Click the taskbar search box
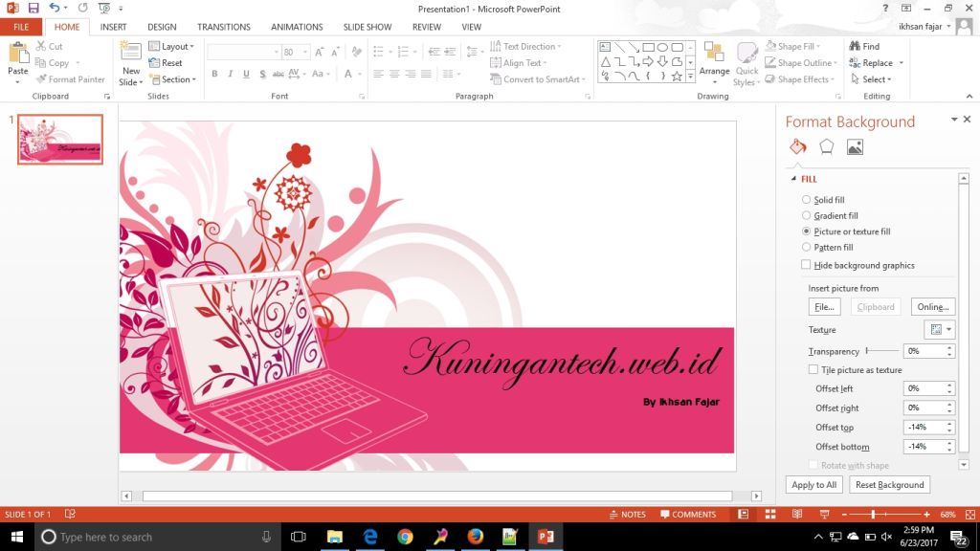This screenshot has width=980, height=551. 156,537
